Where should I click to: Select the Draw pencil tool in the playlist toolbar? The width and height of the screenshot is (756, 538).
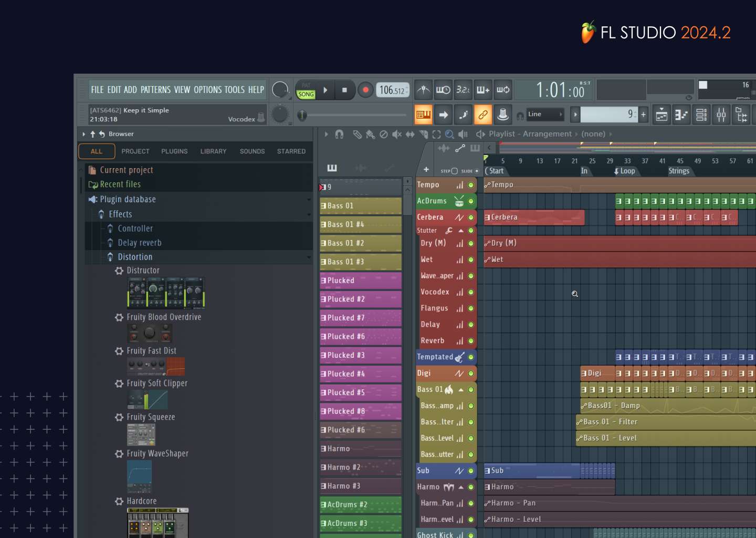pos(358,134)
